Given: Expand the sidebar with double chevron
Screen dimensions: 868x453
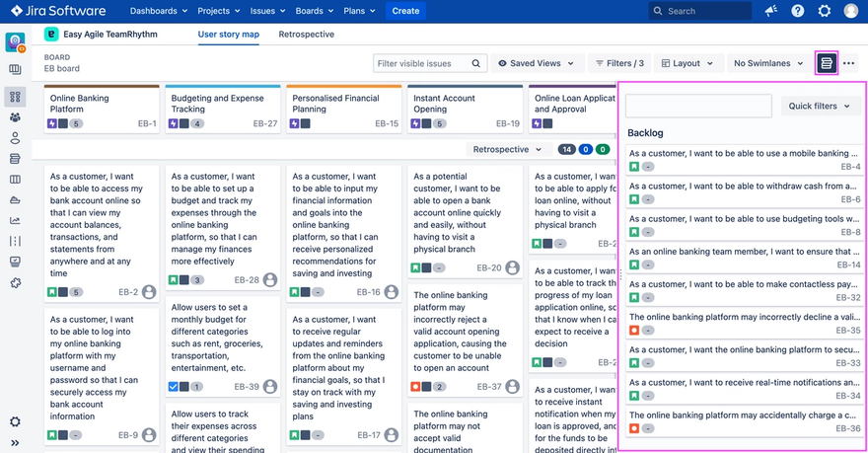Looking at the screenshot, I should point(15,442).
